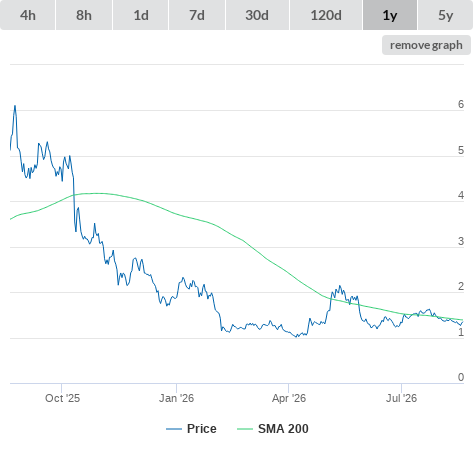Select the 4h time range tab
The image size is (474, 455).
click(28, 15)
